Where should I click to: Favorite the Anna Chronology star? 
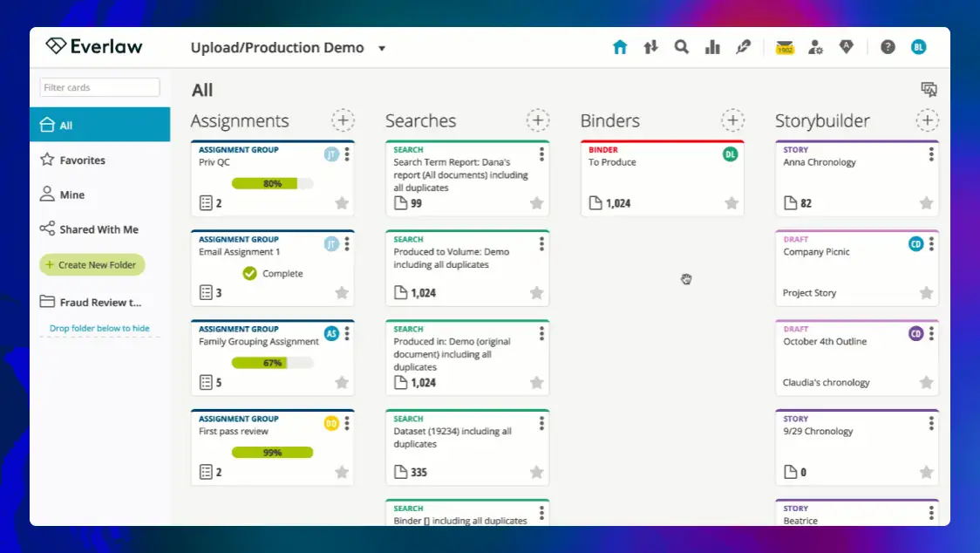[x=926, y=202]
